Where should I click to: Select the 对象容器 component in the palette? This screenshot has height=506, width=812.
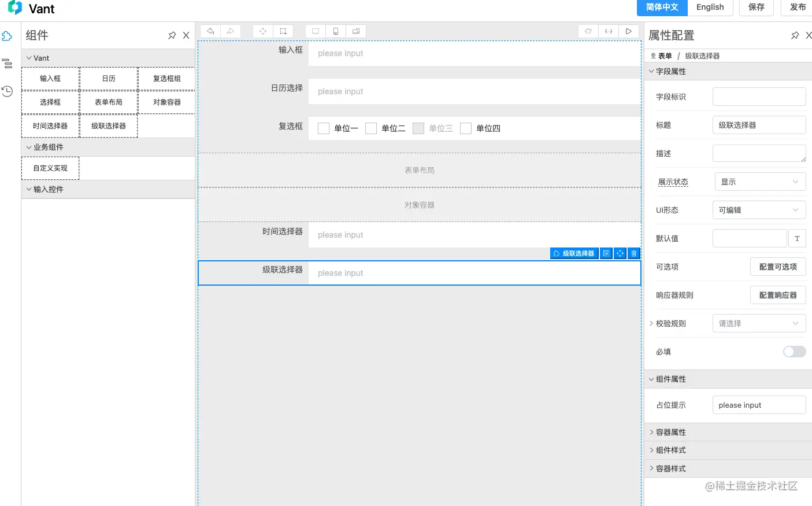click(167, 102)
